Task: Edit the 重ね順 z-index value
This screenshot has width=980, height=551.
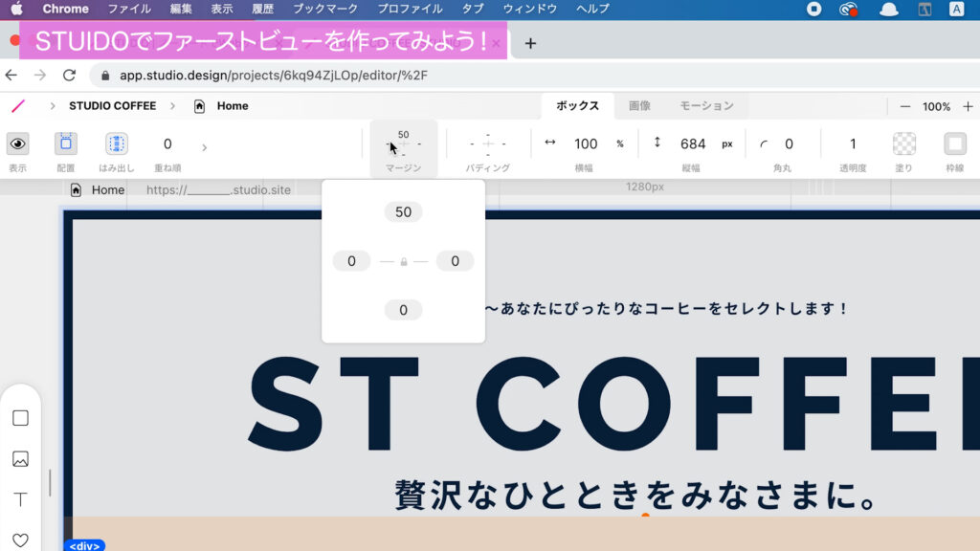Action: (167, 143)
